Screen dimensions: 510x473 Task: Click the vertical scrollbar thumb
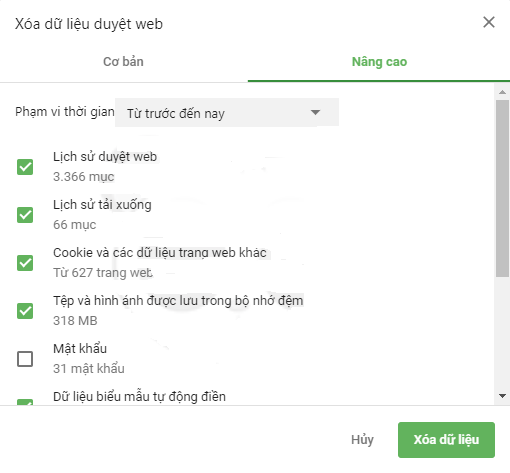point(502,188)
